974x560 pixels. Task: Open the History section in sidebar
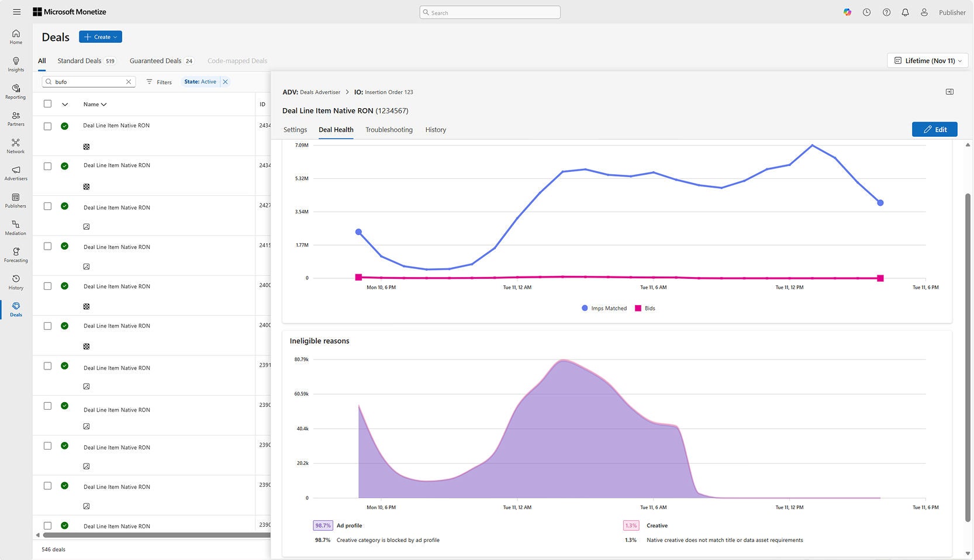(x=15, y=282)
